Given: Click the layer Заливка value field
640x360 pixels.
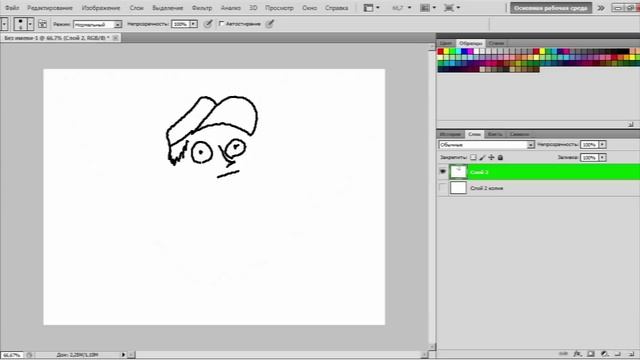Looking at the screenshot, I should tap(589, 157).
